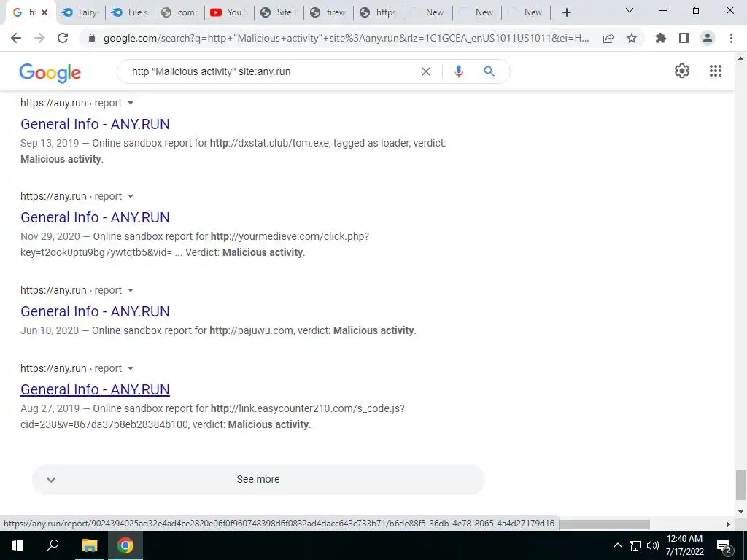Click the Sep 13, 2019 result snippet
Viewport: 747px width, 560px height.
coord(233,151)
